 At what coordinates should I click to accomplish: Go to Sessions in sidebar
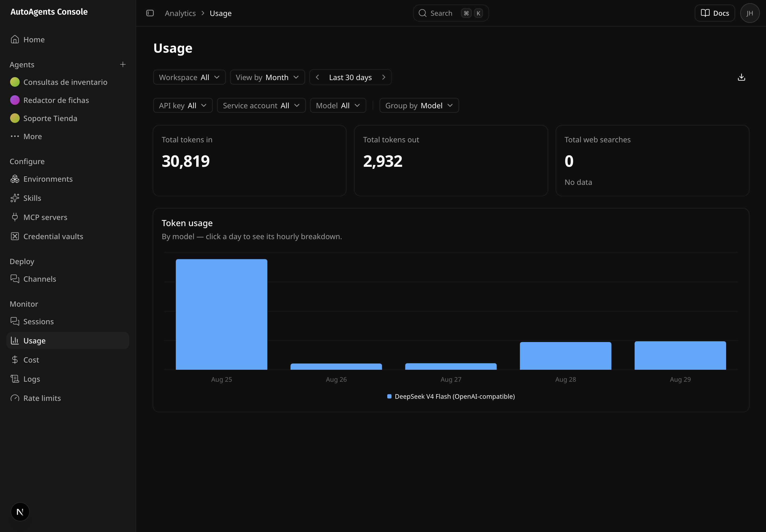click(x=68, y=321)
